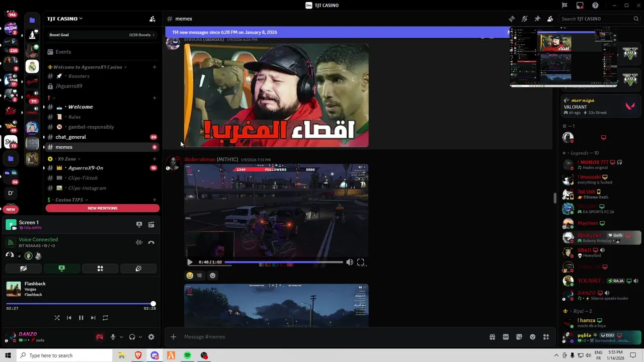The height and width of the screenshot is (362, 644).
Task: Skip to next track
Action: 93,318
